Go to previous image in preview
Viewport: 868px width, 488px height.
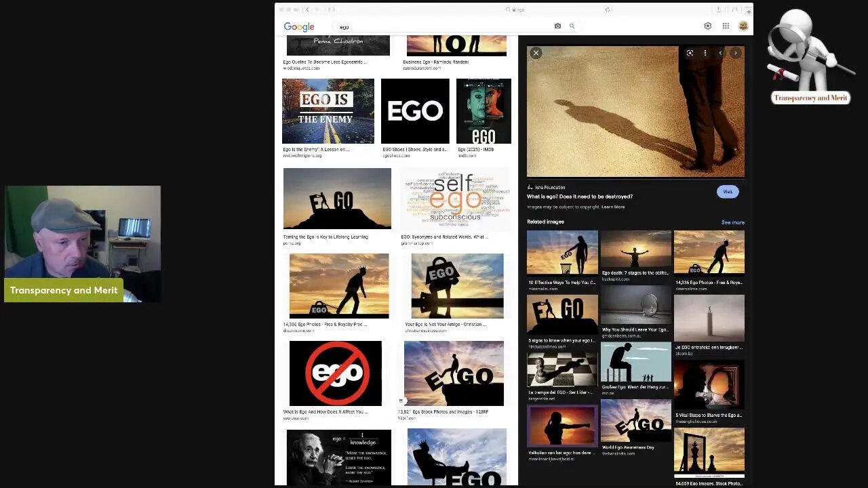(x=720, y=53)
